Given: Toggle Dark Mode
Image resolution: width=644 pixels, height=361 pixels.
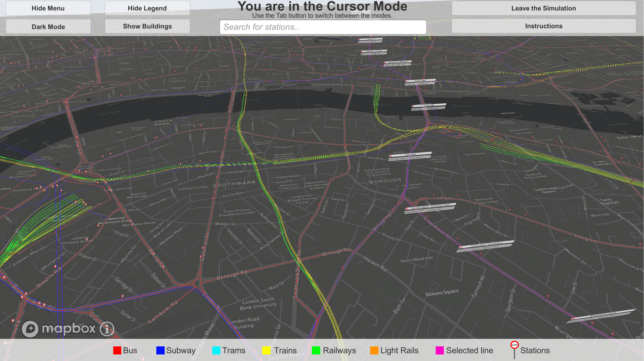Looking at the screenshot, I should pos(48,26).
